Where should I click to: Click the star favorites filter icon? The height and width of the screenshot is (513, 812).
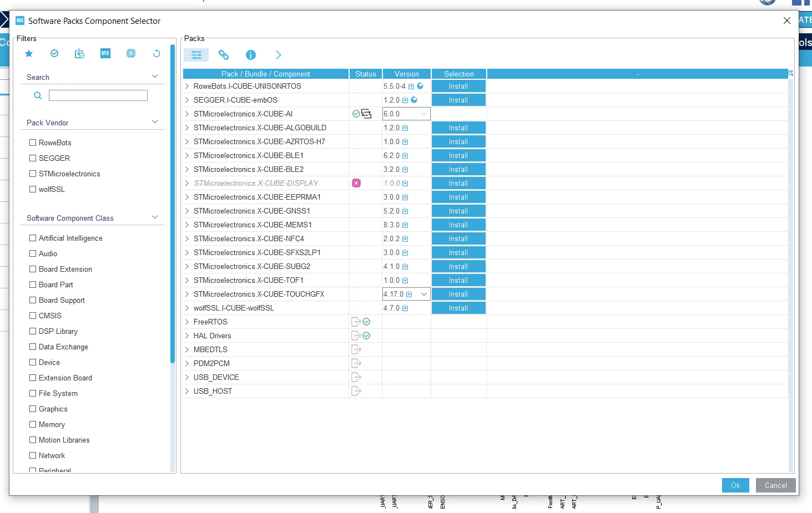pyautogui.click(x=29, y=54)
